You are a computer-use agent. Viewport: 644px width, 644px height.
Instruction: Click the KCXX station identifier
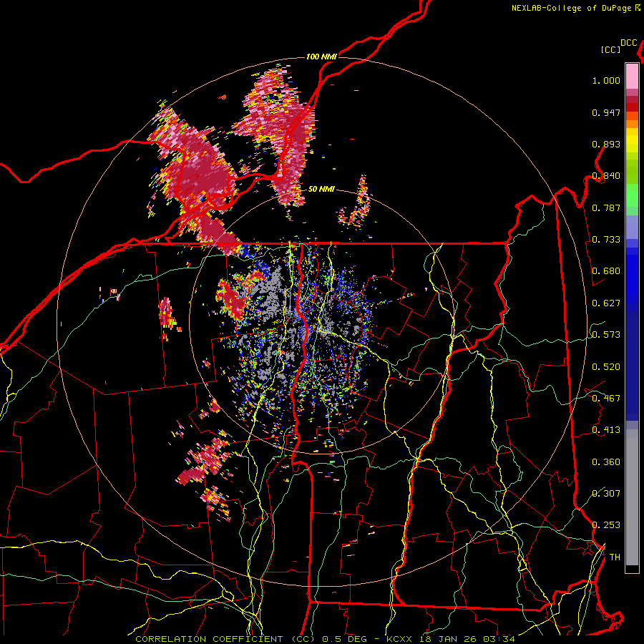pyautogui.click(x=399, y=639)
